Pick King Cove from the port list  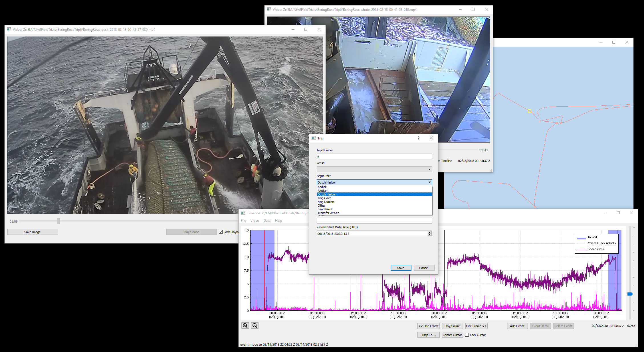[x=374, y=198]
